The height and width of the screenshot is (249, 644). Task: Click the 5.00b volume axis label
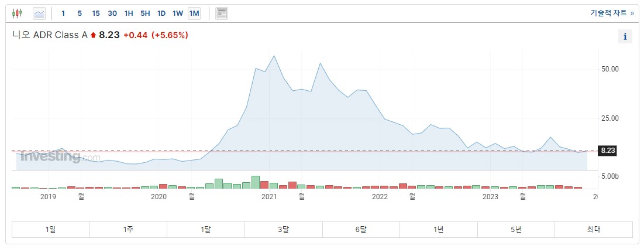click(x=610, y=176)
